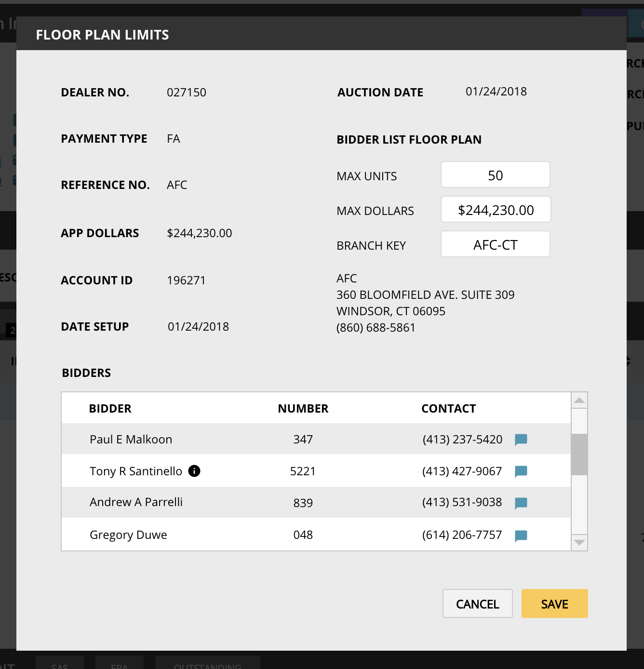This screenshot has width=644, height=669.
Task: Select the Branch Key input field
Action: tap(495, 244)
